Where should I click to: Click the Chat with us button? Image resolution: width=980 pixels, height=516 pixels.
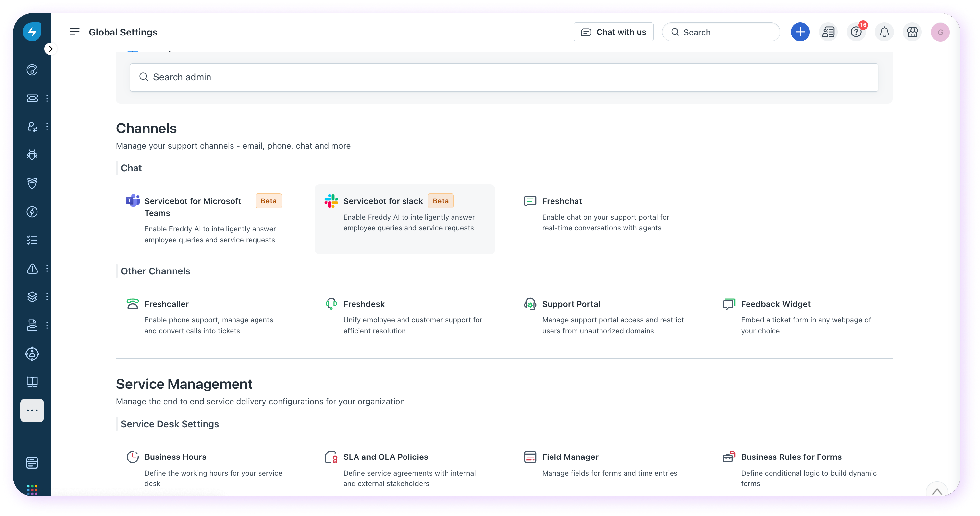pos(613,32)
